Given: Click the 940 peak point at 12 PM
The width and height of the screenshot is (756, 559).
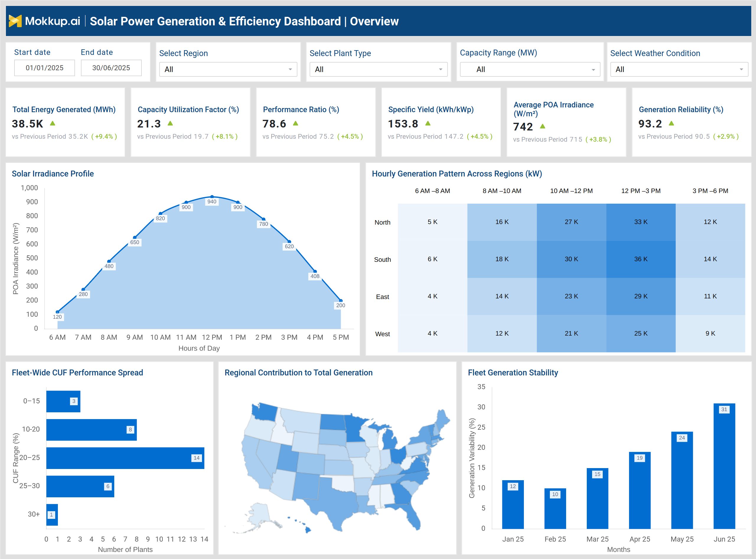Looking at the screenshot, I should click(212, 197).
